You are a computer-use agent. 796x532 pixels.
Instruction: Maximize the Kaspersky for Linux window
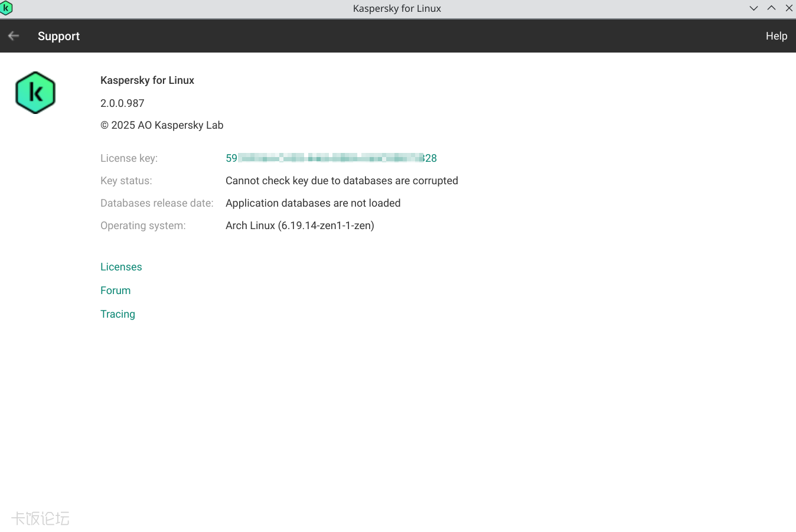[x=771, y=8]
